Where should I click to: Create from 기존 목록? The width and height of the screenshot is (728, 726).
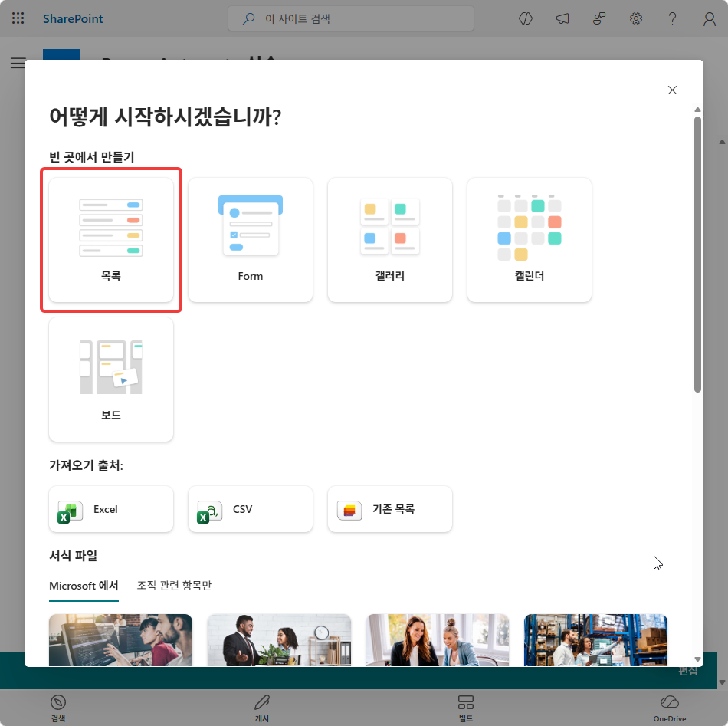click(x=389, y=509)
